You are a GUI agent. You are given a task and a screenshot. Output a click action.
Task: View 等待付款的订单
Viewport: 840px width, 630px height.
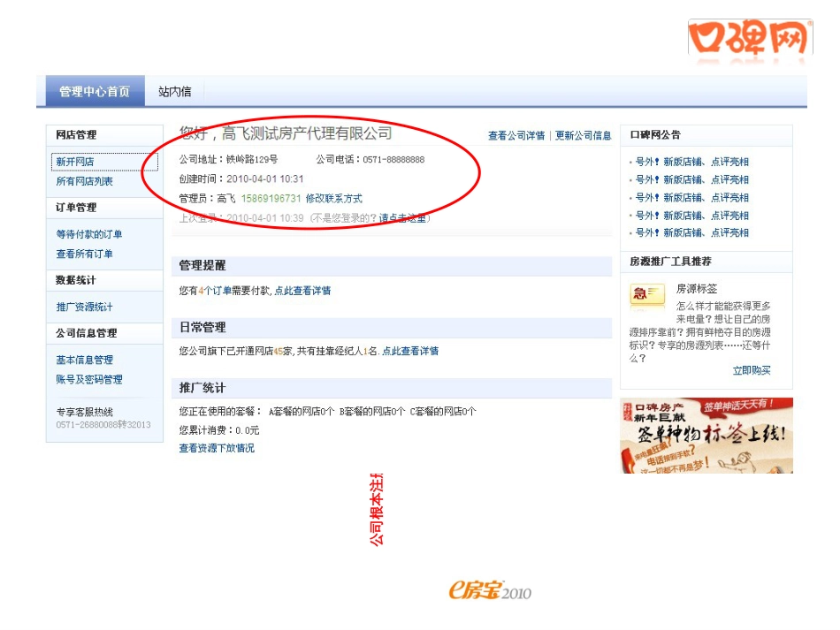coord(89,234)
